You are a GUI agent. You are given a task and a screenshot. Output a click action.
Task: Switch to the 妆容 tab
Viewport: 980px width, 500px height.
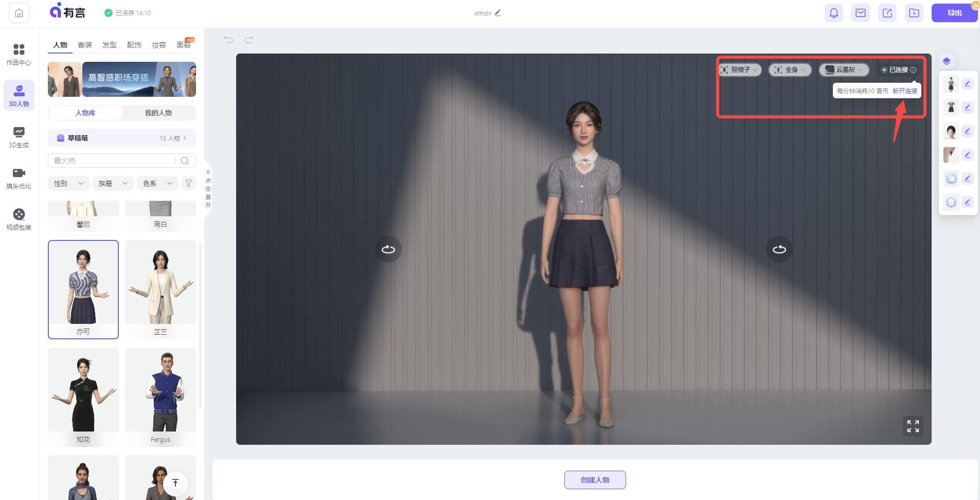click(x=159, y=45)
